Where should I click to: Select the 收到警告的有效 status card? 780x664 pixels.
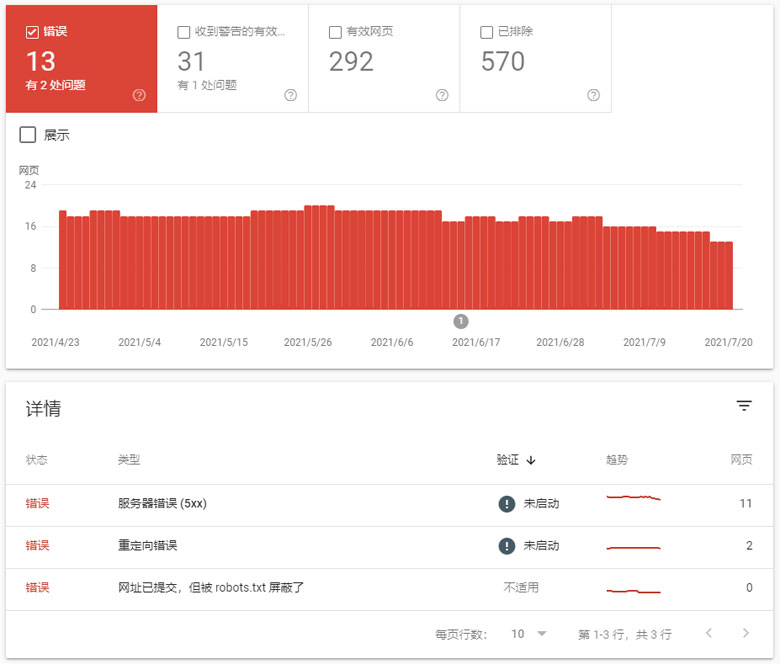232,57
